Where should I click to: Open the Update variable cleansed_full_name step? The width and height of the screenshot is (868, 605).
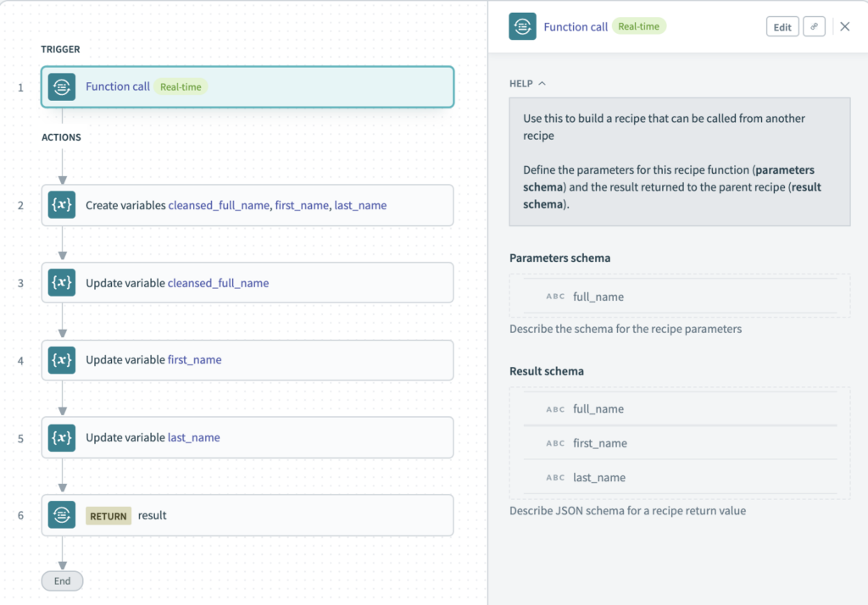coord(248,282)
